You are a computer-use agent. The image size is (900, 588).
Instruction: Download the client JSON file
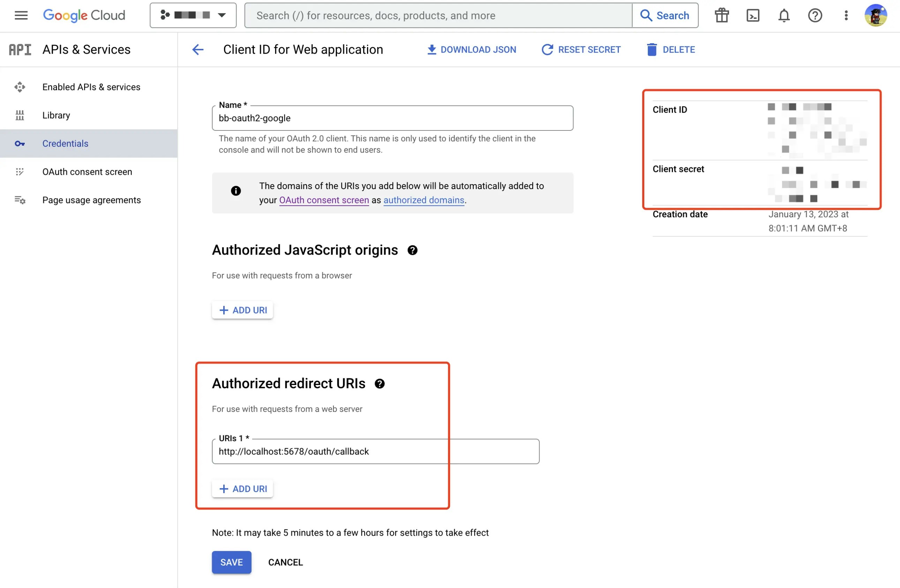click(472, 49)
